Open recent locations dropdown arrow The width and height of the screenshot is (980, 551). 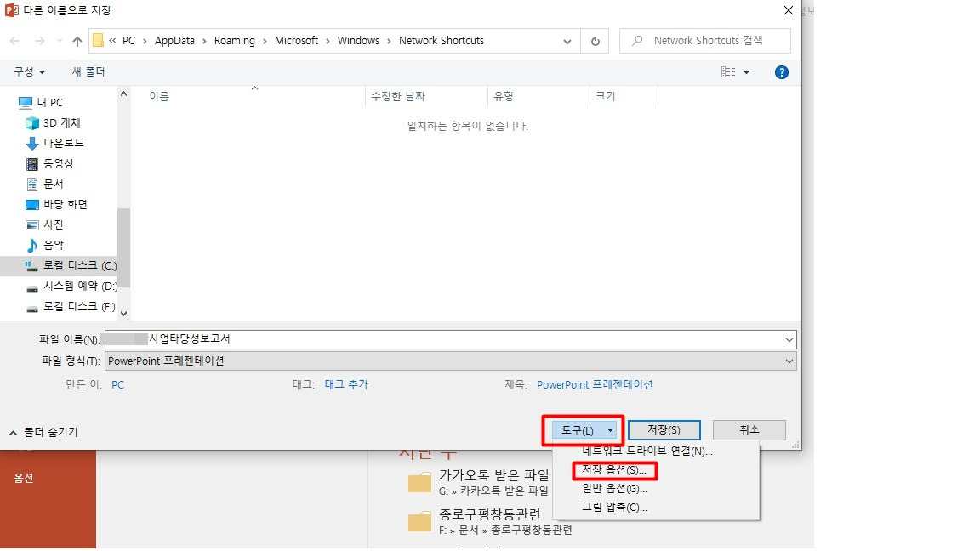pos(60,41)
